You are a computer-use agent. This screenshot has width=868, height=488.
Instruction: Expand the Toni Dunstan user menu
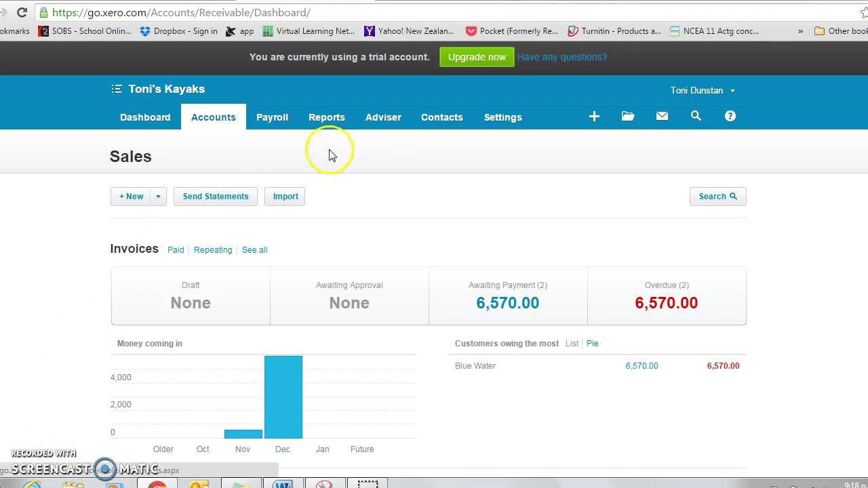click(x=703, y=90)
